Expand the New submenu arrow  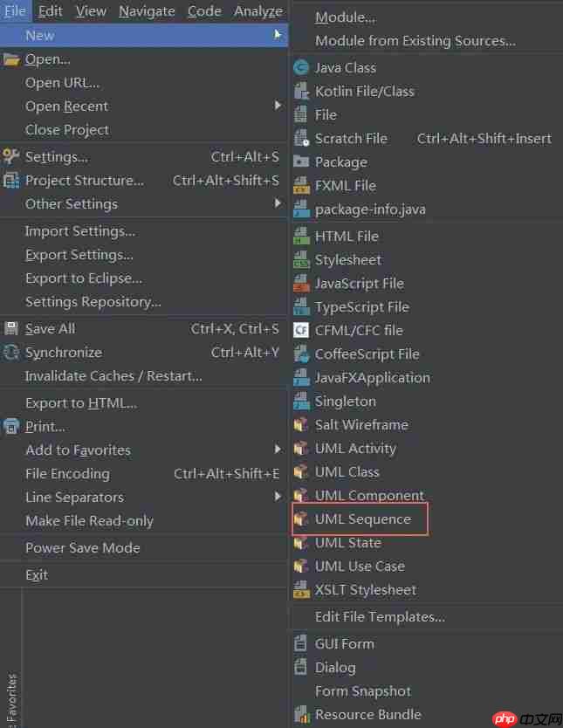(x=278, y=35)
